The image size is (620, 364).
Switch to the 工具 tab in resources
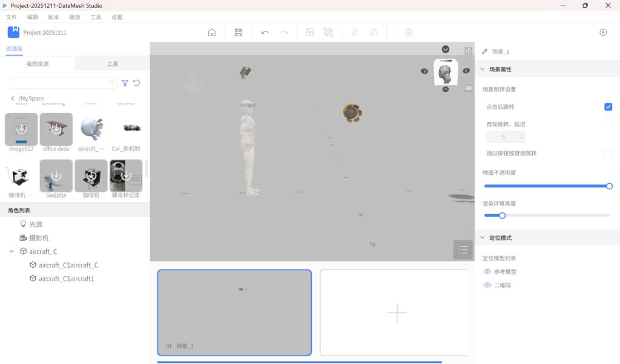pyautogui.click(x=113, y=64)
